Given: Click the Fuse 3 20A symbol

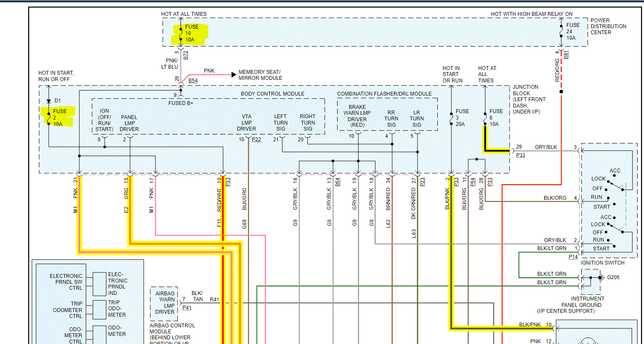Looking at the screenshot, I should pos(451,117).
